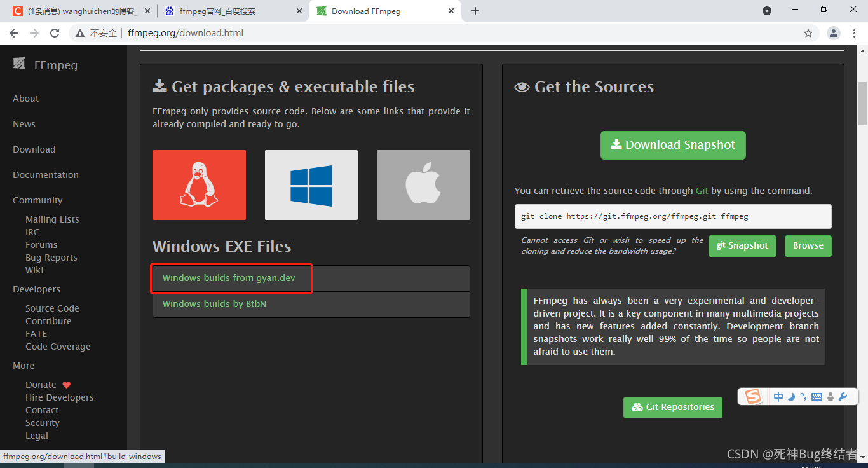Open Bug Reports in the sidebar
The image size is (868, 468).
coord(51,258)
